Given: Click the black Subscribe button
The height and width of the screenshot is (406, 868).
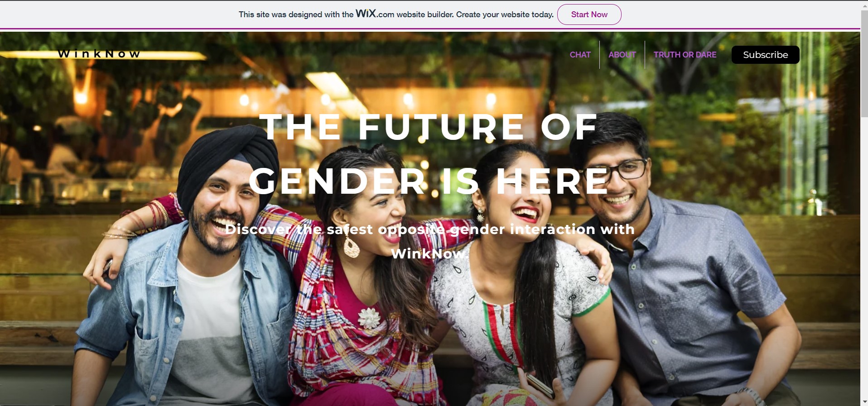Looking at the screenshot, I should click(x=765, y=55).
